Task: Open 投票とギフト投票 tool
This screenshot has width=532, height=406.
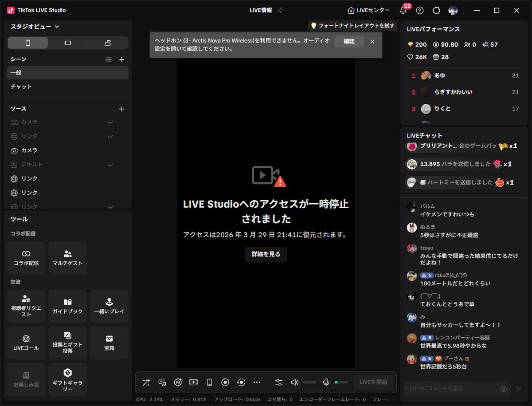Action: pos(68,343)
